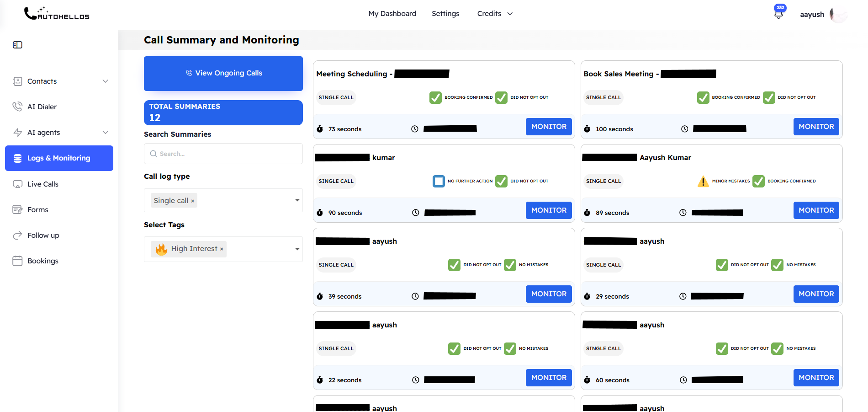Open Live Calls page

43,184
